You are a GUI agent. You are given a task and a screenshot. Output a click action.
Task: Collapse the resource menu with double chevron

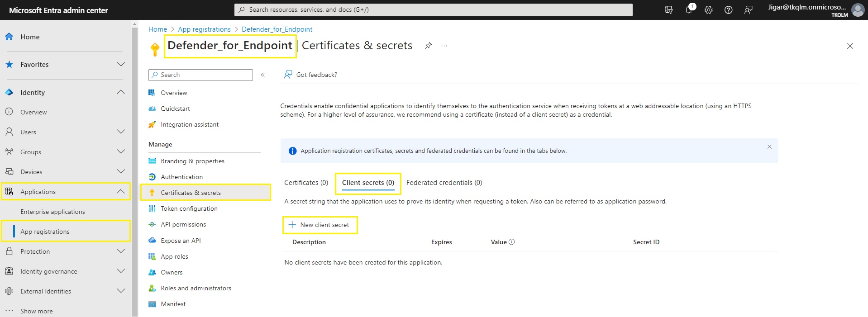pyautogui.click(x=262, y=75)
